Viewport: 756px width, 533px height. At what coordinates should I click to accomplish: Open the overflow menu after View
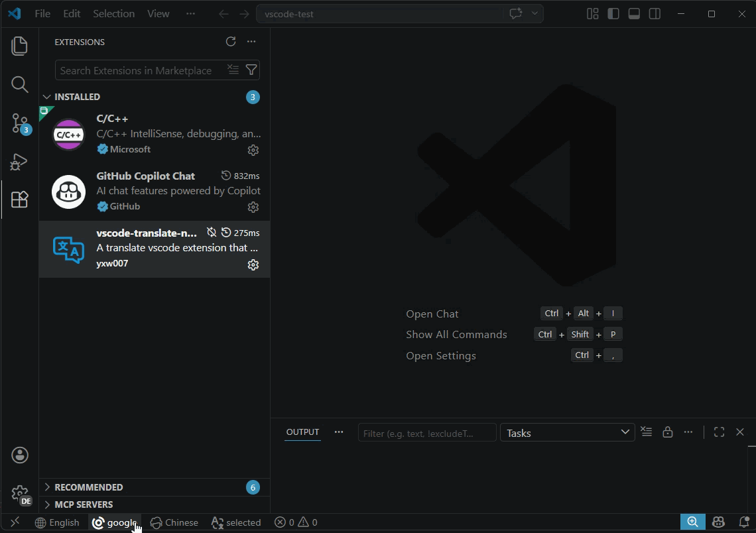(190, 14)
